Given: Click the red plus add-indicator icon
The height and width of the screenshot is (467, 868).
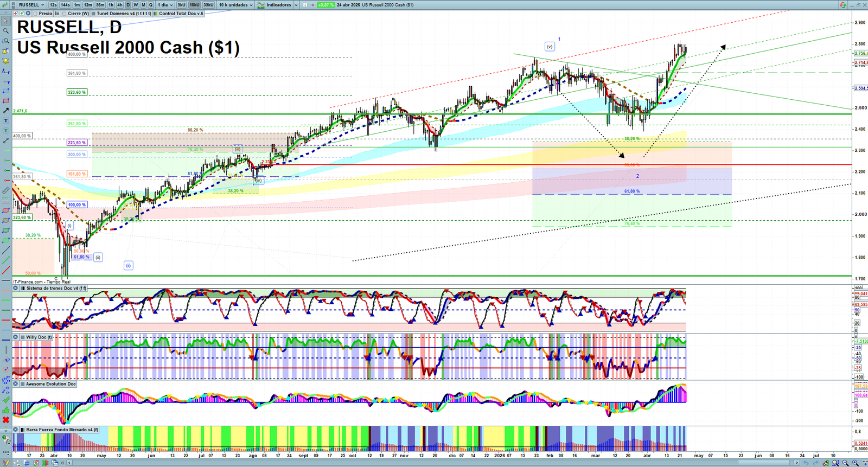Looking at the screenshot, I should 16,14.
